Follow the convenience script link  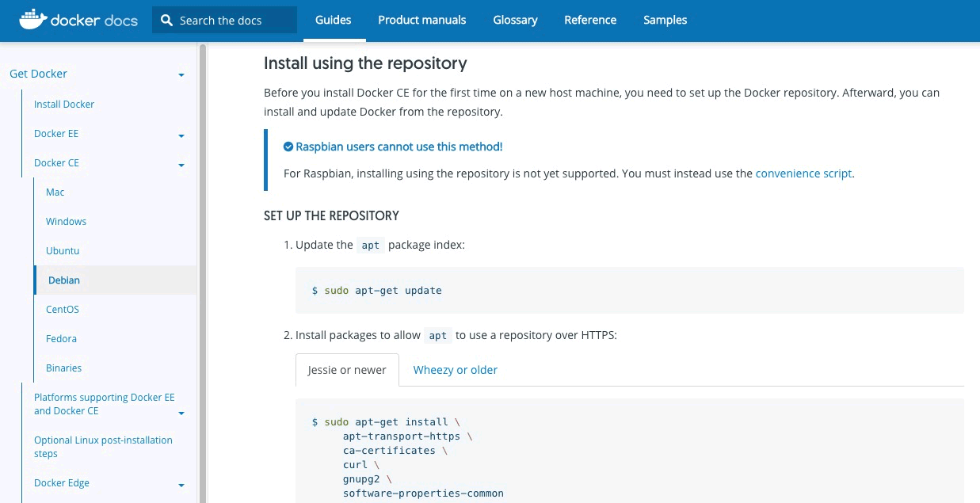(x=803, y=173)
